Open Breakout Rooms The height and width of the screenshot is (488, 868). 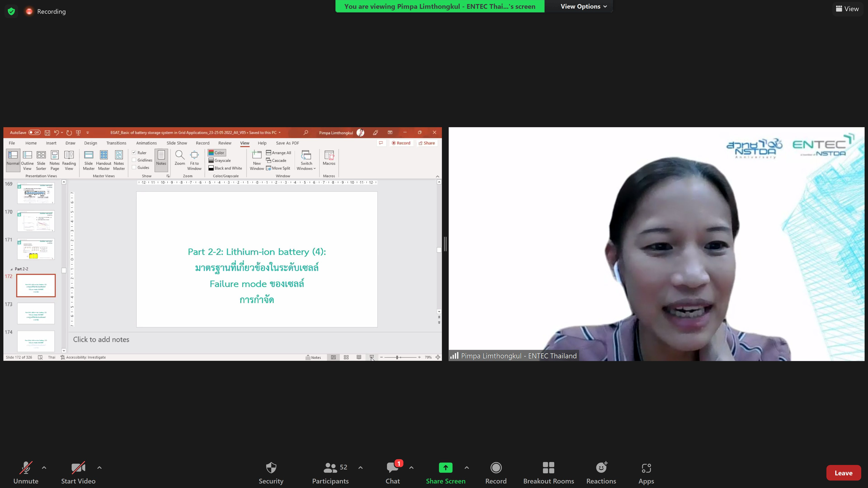click(x=549, y=472)
